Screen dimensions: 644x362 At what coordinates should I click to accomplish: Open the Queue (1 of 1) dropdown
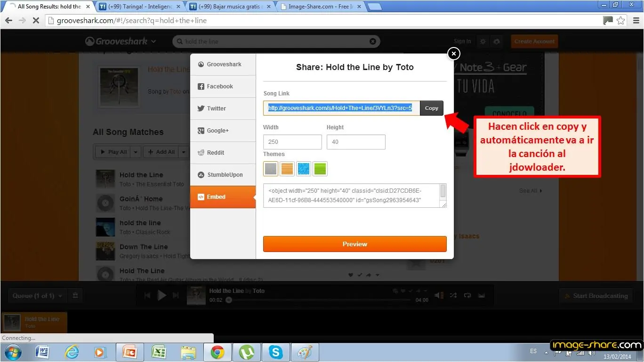tap(38, 296)
